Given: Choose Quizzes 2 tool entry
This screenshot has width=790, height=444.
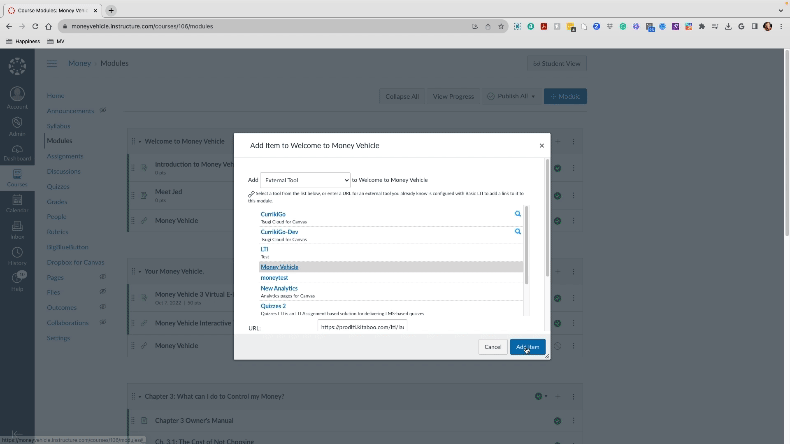Looking at the screenshot, I should pos(273,306).
